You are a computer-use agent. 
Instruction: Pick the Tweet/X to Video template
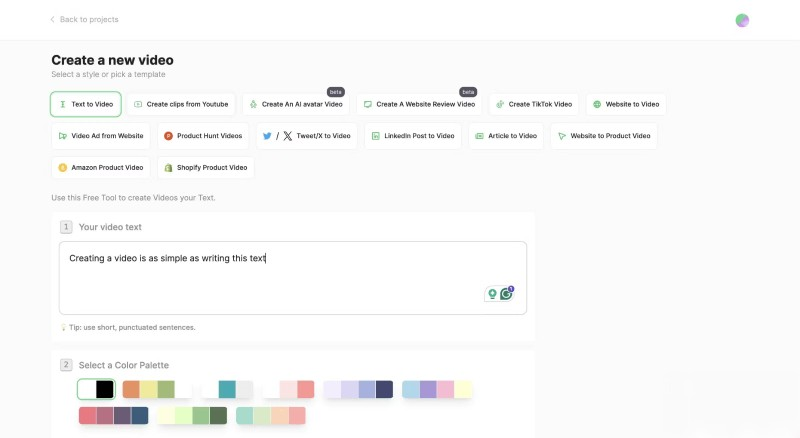pyautogui.click(x=304, y=136)
